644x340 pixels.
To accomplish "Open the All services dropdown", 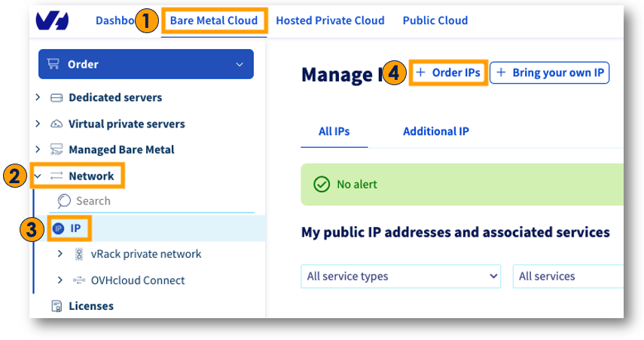I will [568, 276].
